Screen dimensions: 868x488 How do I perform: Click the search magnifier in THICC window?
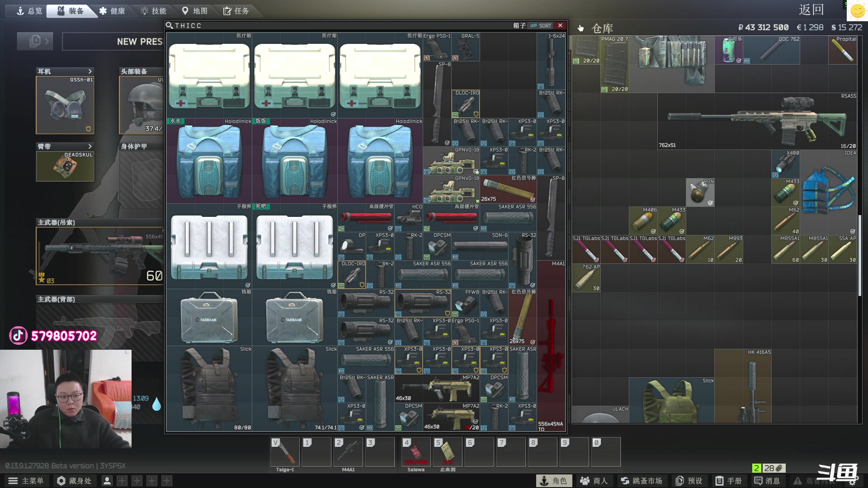pos(170,25)
